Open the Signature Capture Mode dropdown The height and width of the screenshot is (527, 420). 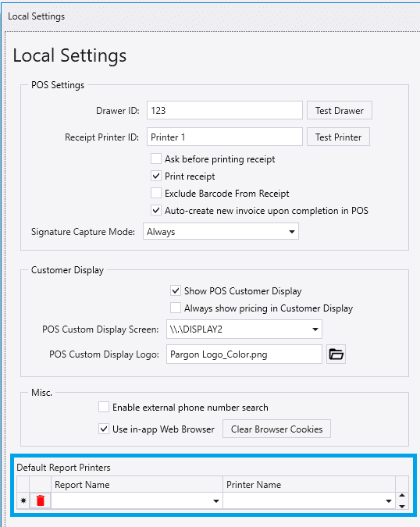[x=221, y=232]
